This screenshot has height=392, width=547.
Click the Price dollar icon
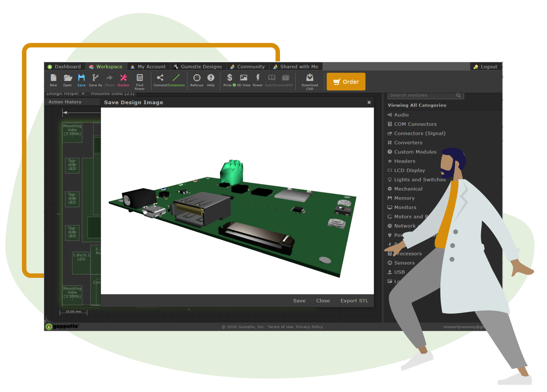pos(230,78)
